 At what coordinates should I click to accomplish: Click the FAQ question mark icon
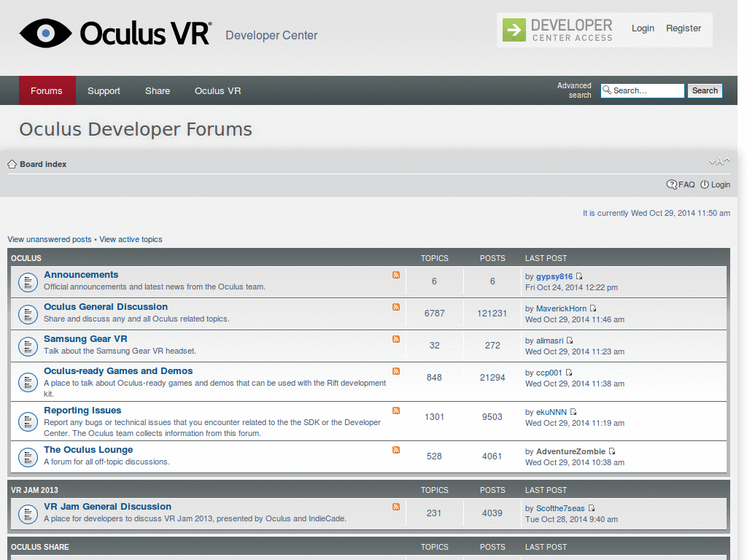pos(671,184)
